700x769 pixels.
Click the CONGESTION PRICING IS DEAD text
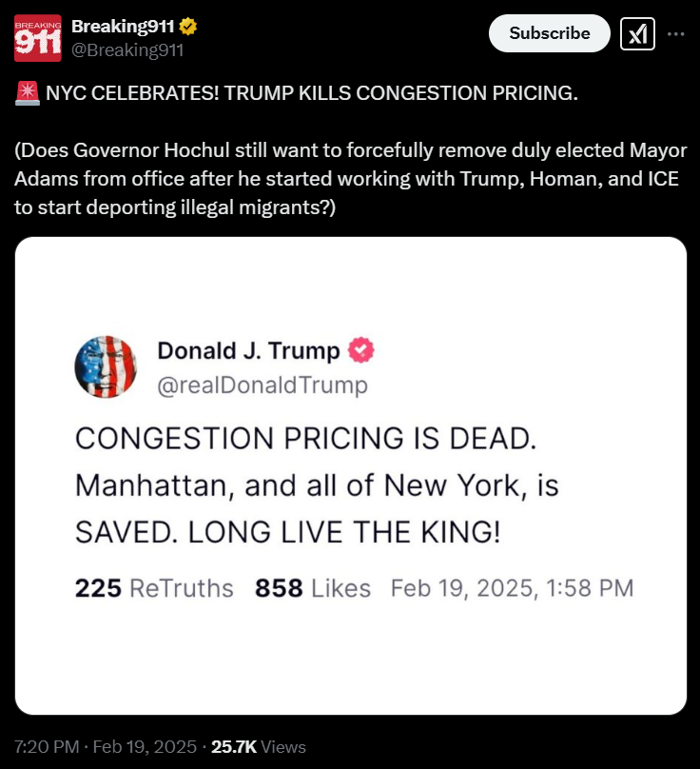(306, 438)
